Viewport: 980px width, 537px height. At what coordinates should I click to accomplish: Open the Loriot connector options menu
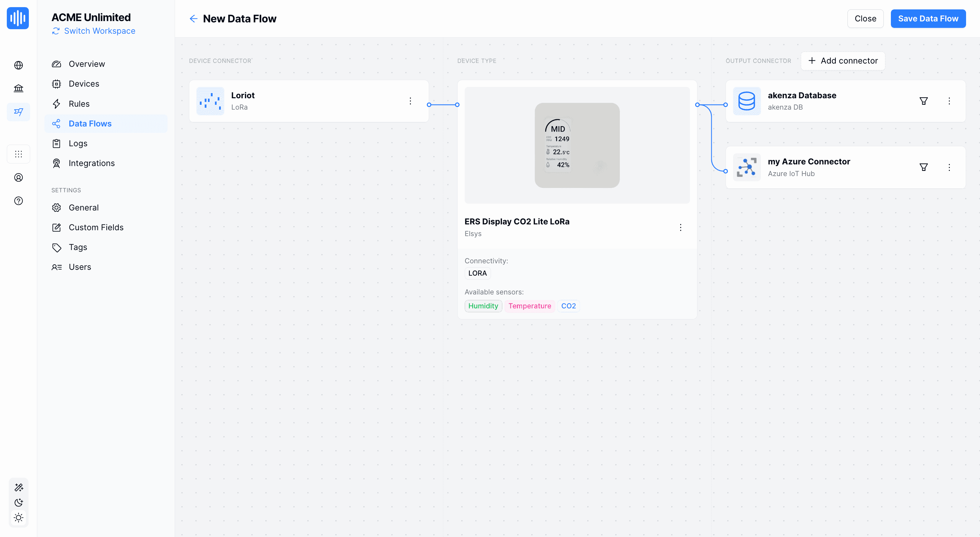(410, 101)
